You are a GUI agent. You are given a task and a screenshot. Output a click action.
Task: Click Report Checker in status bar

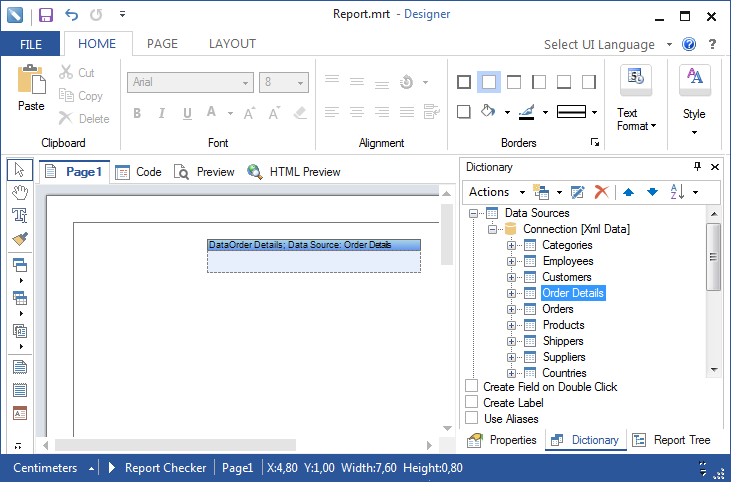(x=165, y=467)
